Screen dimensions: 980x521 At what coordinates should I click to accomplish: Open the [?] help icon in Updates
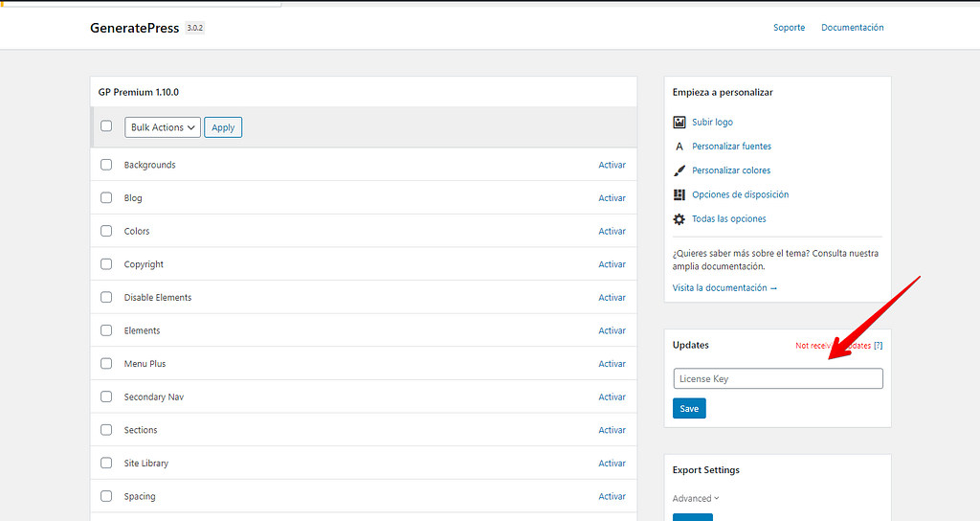point(879,345)
